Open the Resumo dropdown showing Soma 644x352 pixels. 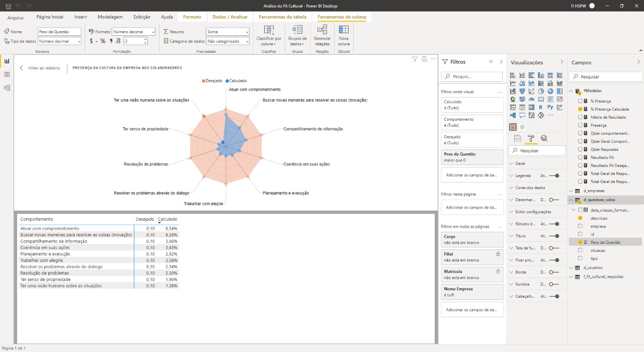point(227,32)
